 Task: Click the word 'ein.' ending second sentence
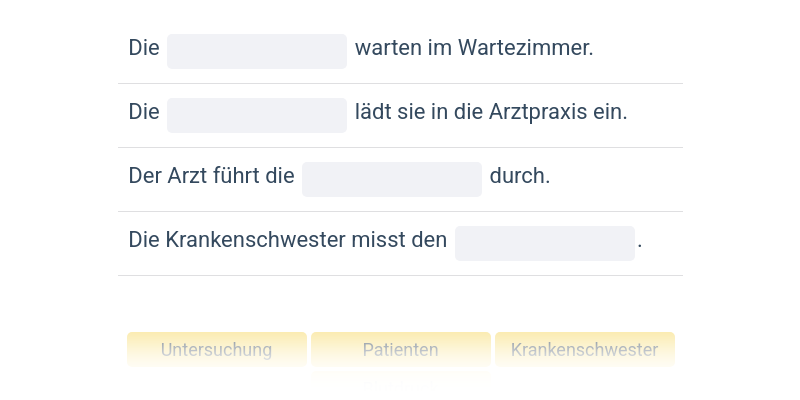610,112
